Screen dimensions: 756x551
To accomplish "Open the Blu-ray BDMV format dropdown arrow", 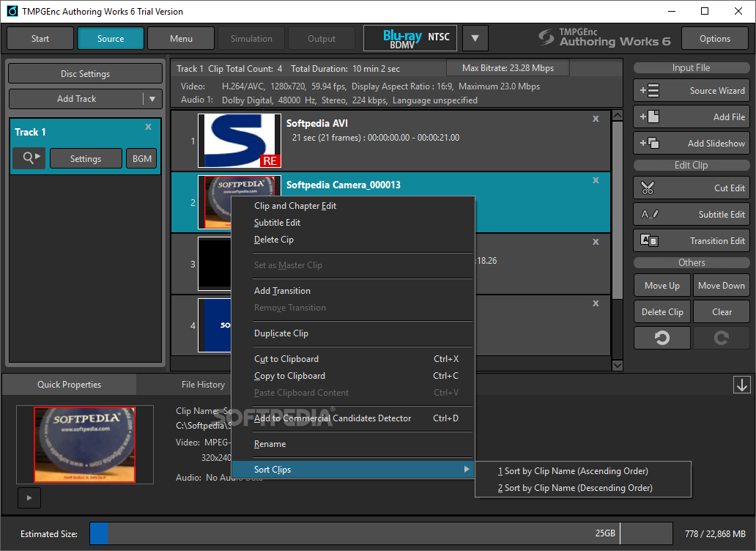I will (475, 38).
